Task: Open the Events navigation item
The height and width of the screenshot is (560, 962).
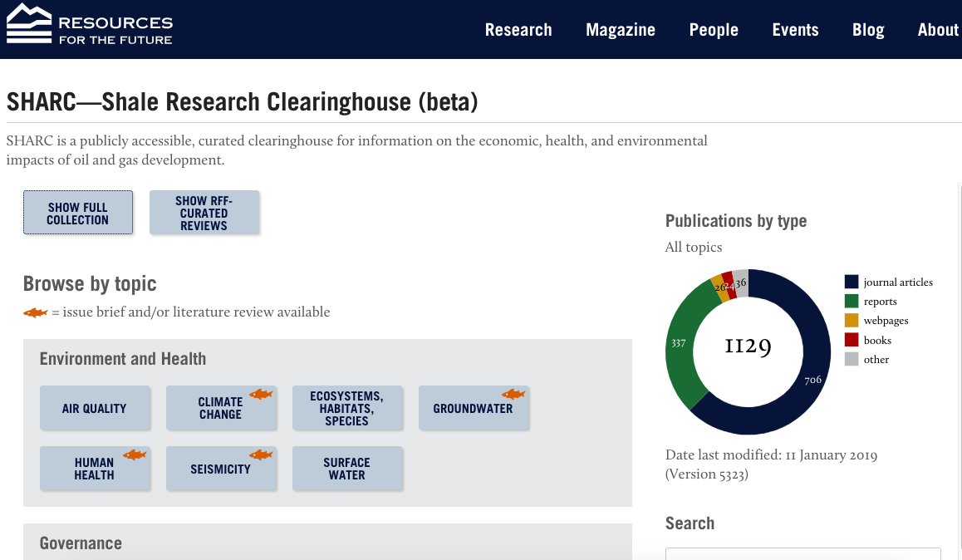Action: [795, 30]
